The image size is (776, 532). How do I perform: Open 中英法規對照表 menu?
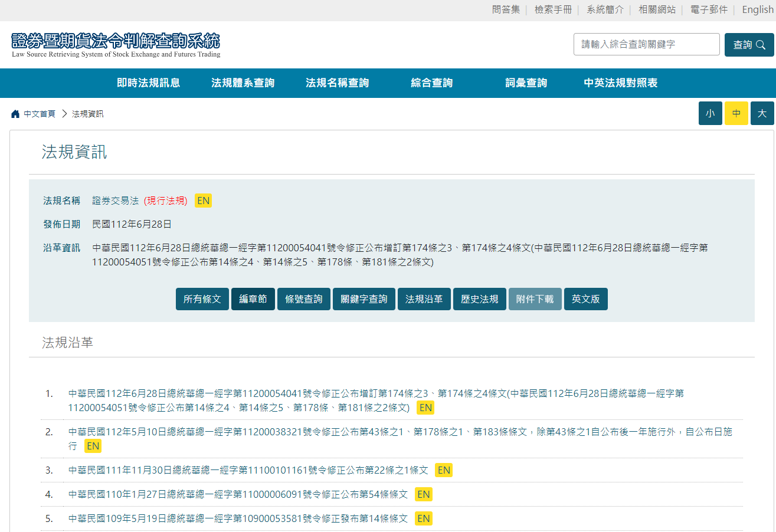click(621, 83)
